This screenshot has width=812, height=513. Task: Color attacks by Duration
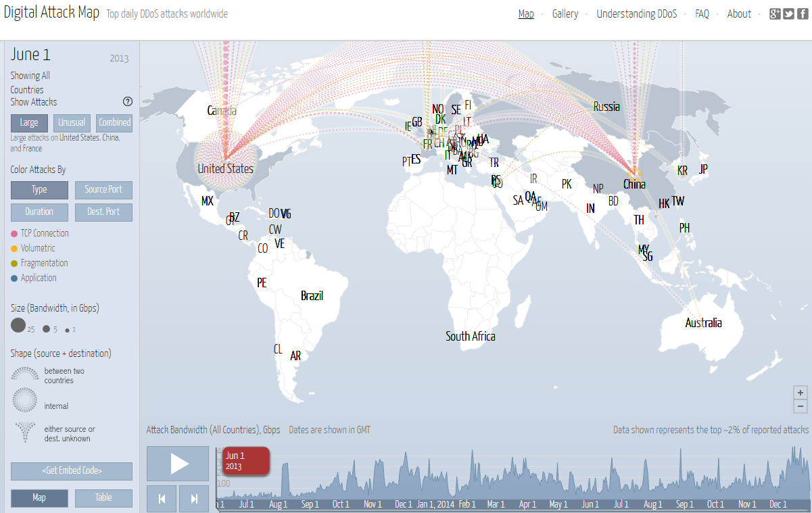(x=39, y=212)
